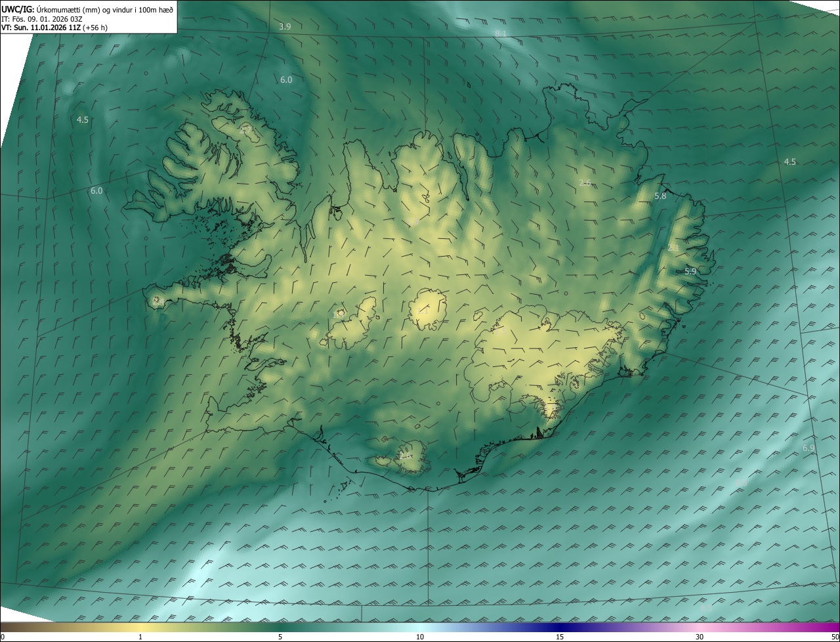Click the 6.0 label north of the Westfjords

pos(286,79)
